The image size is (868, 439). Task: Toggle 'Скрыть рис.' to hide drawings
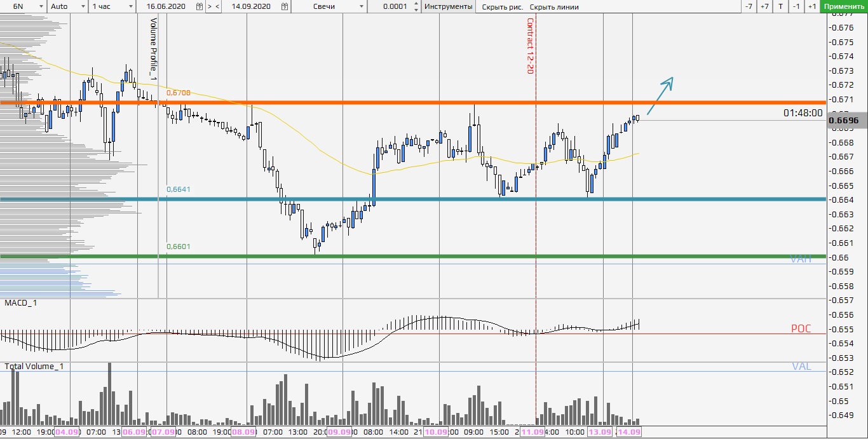[x=502, y=7]
